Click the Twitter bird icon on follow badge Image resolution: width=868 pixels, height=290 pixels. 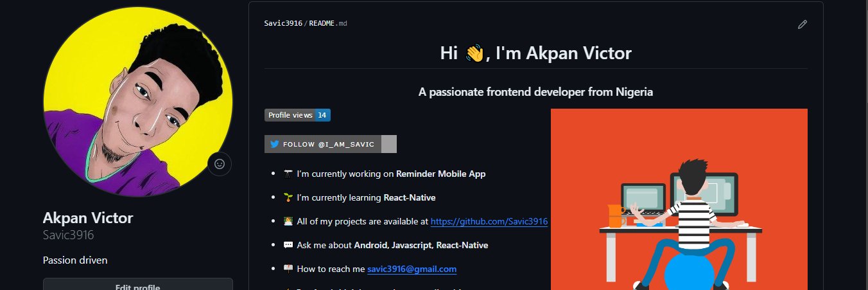coord(274,144)
